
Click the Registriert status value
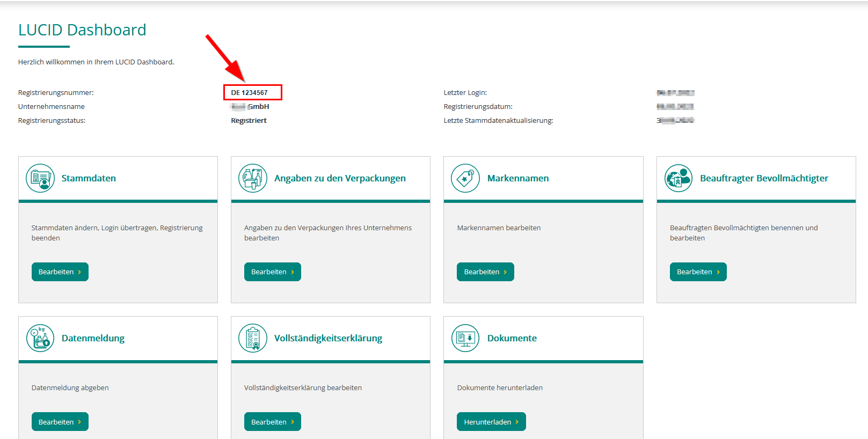click(x=249, y=120)
